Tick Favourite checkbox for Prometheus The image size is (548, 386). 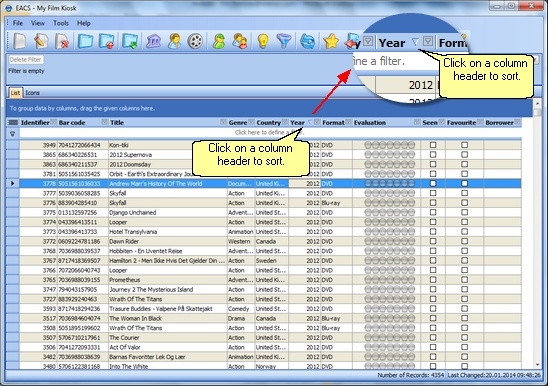(x=464, y=280)
